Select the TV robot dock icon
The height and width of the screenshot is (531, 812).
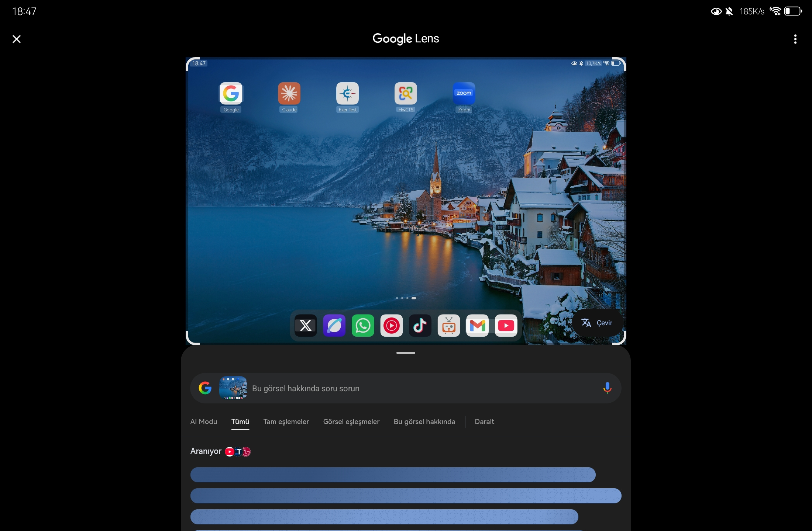449,326
